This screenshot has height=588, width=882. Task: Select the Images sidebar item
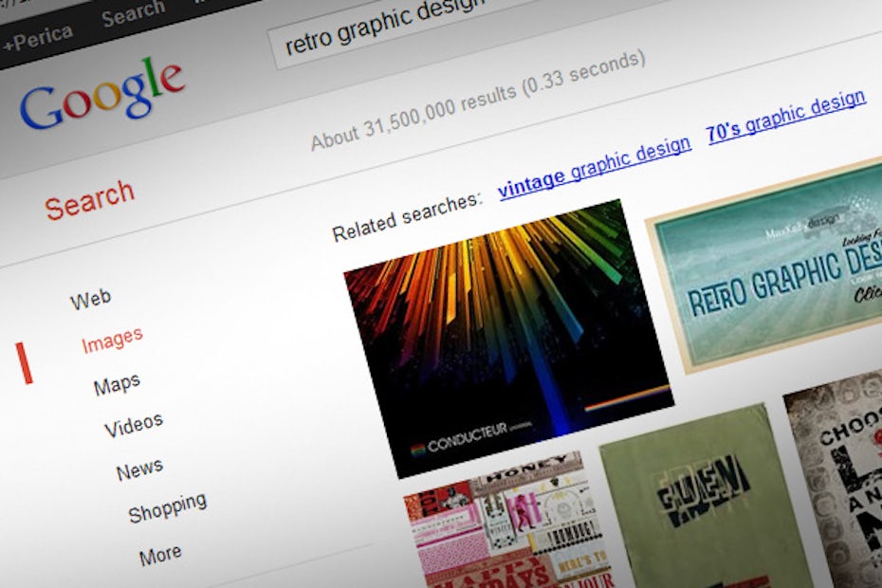point(112,340)
